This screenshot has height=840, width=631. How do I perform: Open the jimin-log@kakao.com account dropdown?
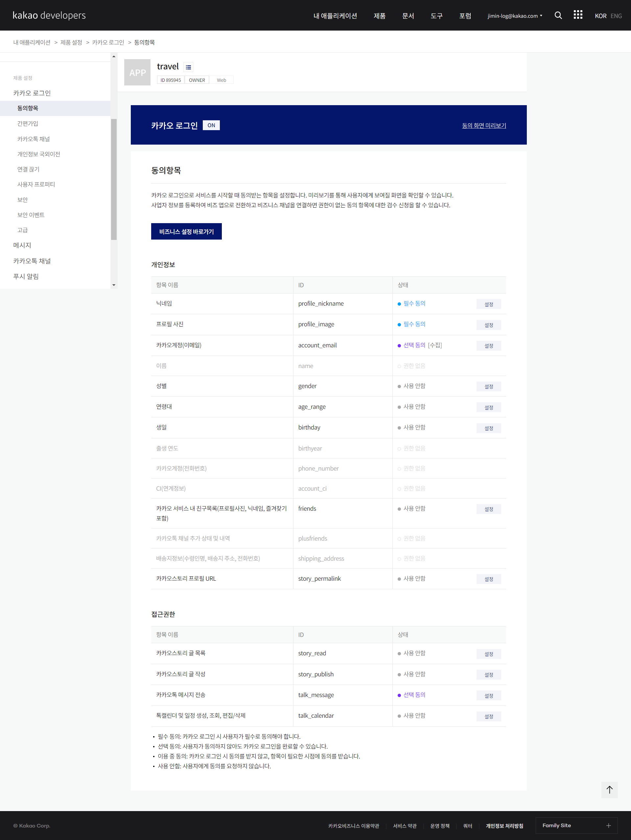(x=514, y=16)
